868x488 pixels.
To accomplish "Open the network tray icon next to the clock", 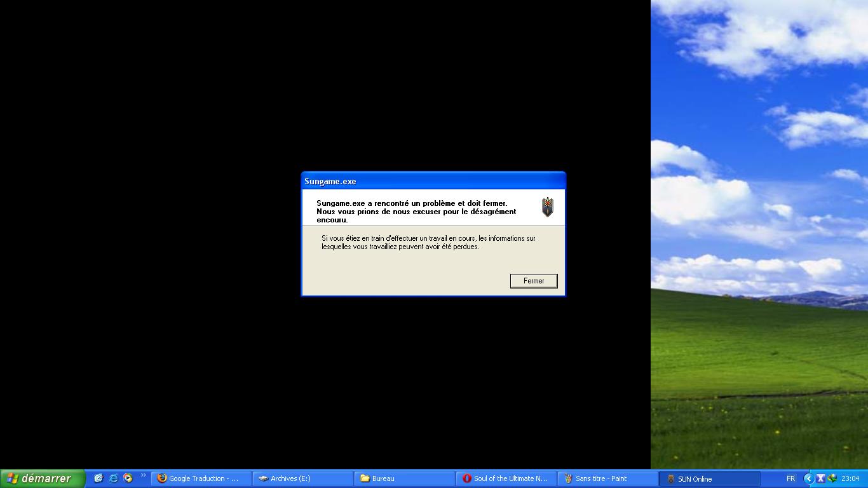I will pos(832,478).
